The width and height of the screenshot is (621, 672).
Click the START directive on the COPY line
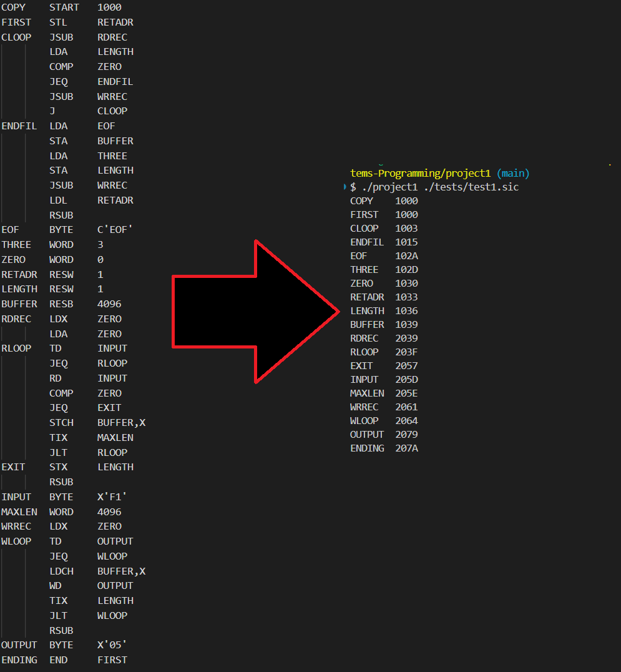tap(64, 7)
